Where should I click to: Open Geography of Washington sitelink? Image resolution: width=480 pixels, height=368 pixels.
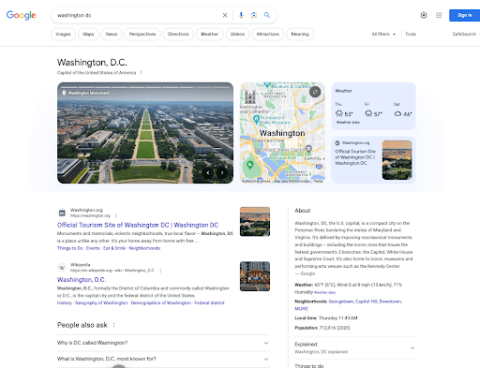coord(101,303)
